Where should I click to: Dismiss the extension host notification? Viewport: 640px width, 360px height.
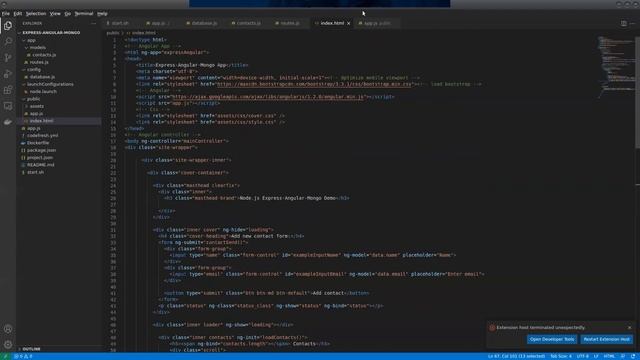click(629, 327)
